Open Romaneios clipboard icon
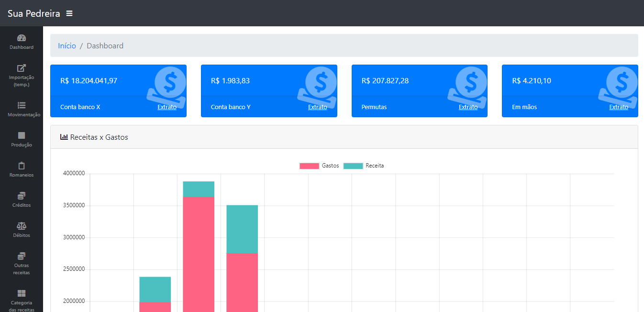644x312 pixels. (22, 166)
